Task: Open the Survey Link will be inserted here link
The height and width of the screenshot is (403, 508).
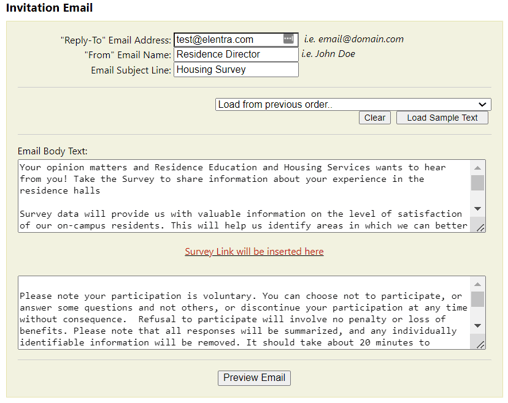Action: [x=254, y=251]
